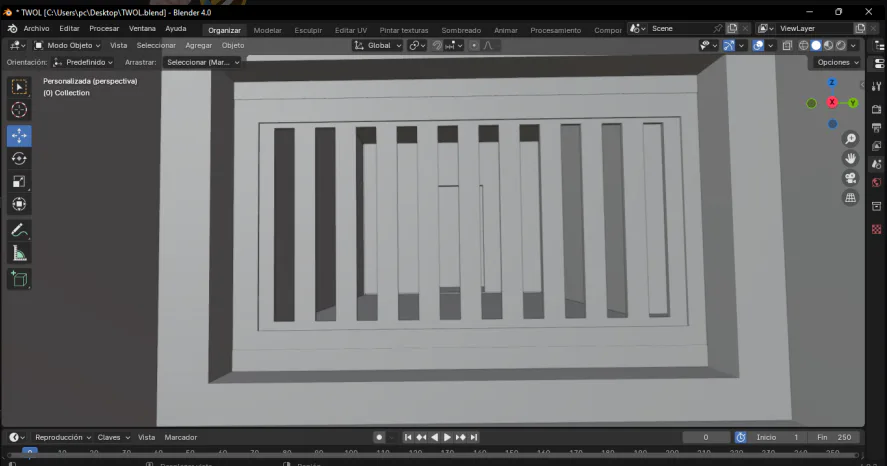Open the Ventana menu
The height and width of the screenshot is (466, 887).
[x=142, y=28]
